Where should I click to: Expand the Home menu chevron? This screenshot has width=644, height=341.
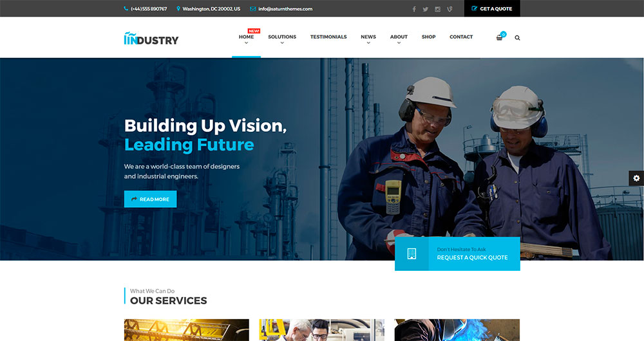246,42
